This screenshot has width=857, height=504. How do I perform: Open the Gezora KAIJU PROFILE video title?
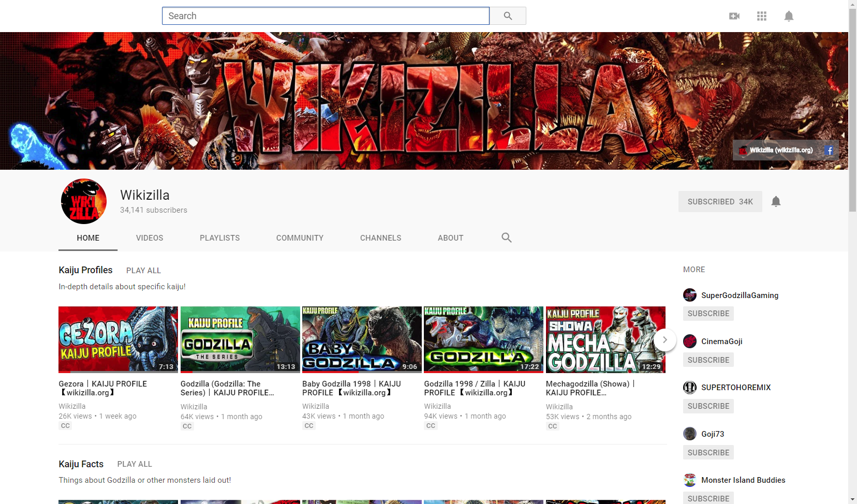[103, 388]
